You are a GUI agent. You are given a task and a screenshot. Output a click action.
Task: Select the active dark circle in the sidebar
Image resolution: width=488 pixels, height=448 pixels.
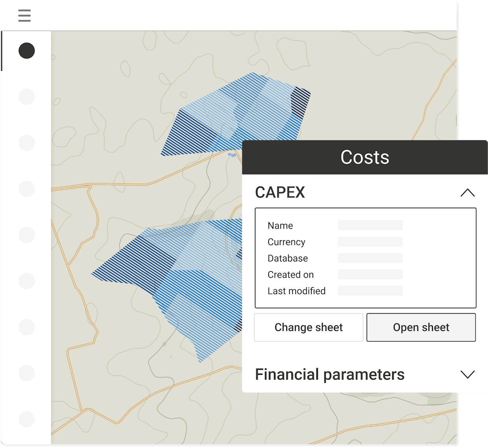[27, 51]
